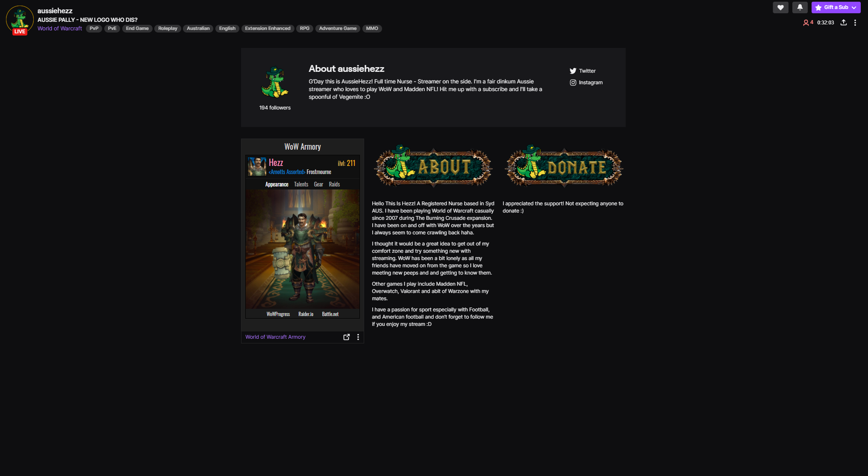Open Armory extension three-dot menu
The height and width of the screenshot is (476, 868).
pyautogui.click(x=358, y=337)
